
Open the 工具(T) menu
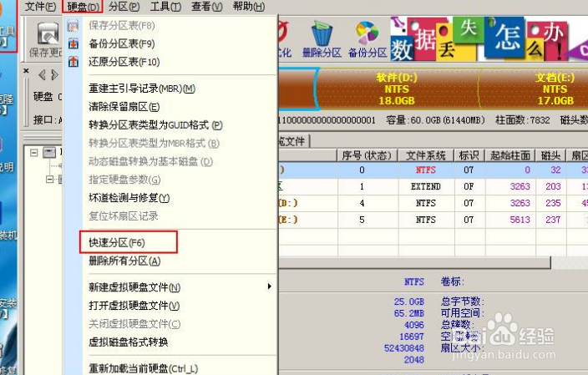pos(165,7)
